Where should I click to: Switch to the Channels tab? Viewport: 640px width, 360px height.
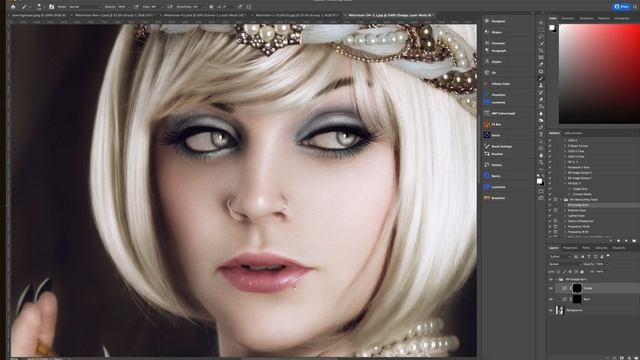tap(618, 248)
